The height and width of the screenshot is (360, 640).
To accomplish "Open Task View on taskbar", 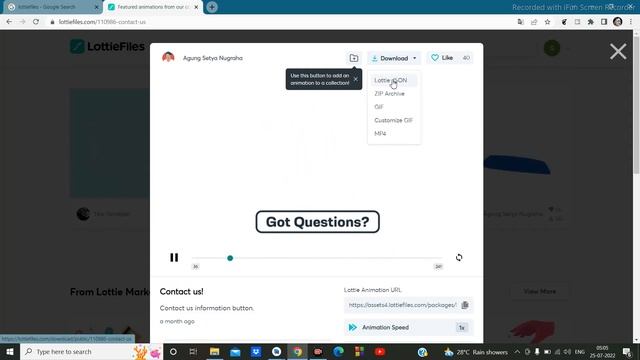I will pos(193,351).
